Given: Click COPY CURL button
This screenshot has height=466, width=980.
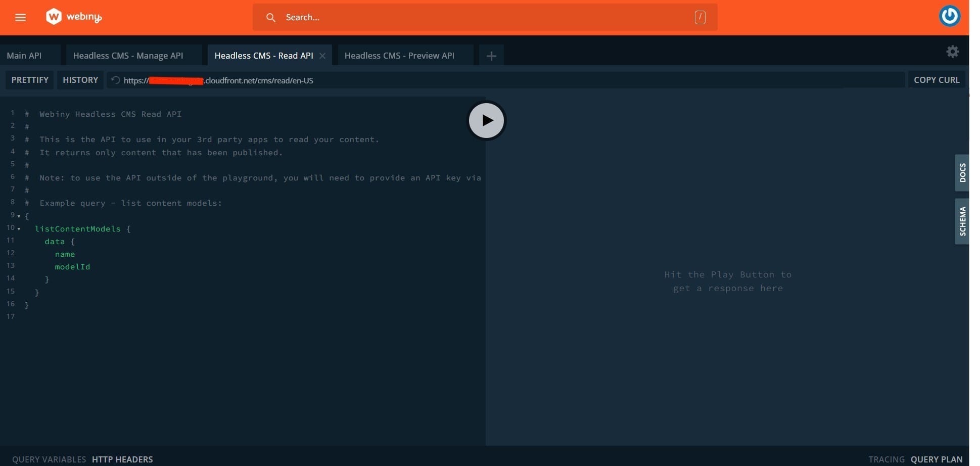Looking at the screenshot, I should click(x=936, y=80).
